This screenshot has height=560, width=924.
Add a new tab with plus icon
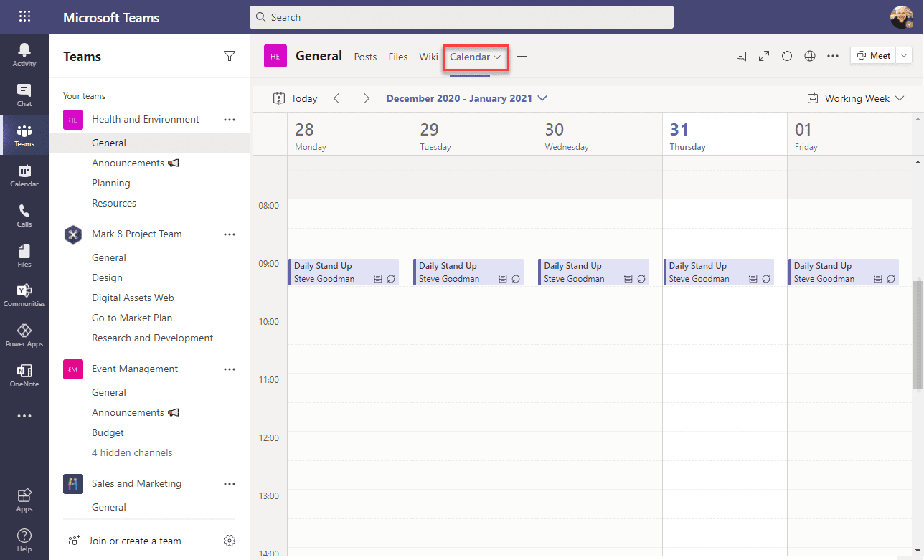point(522,57)
